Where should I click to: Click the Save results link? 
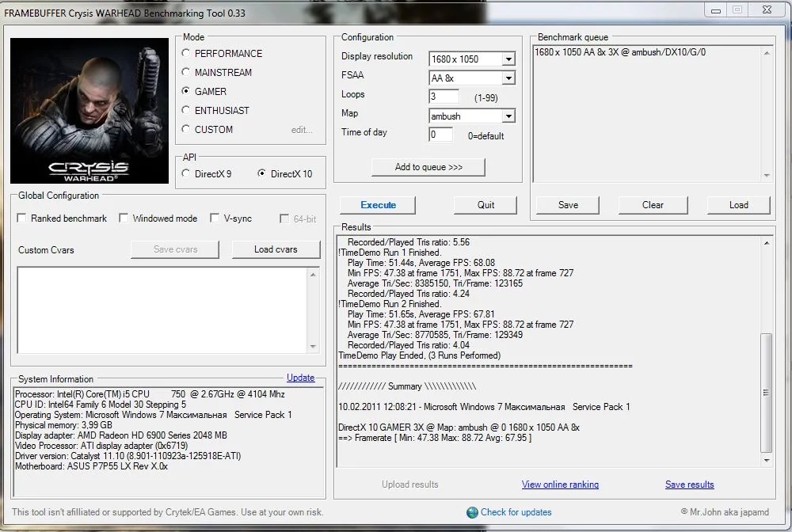coord(689,484)
